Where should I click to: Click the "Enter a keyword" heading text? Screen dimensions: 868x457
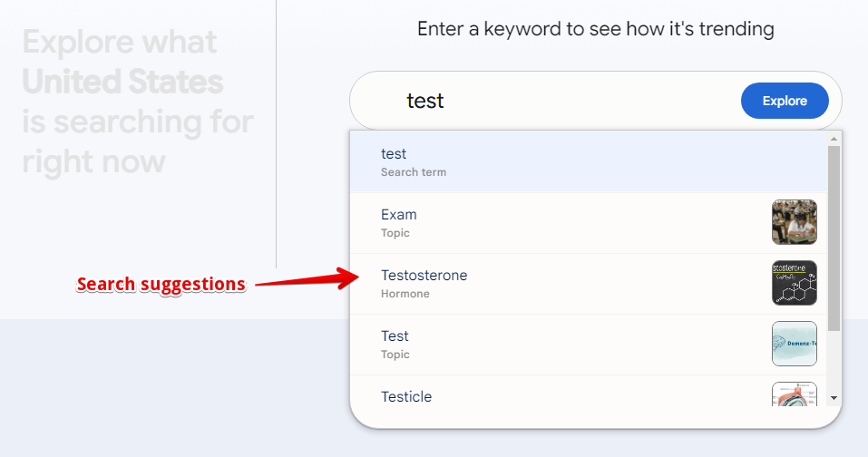pyautogui.click(x=595, y=29)
